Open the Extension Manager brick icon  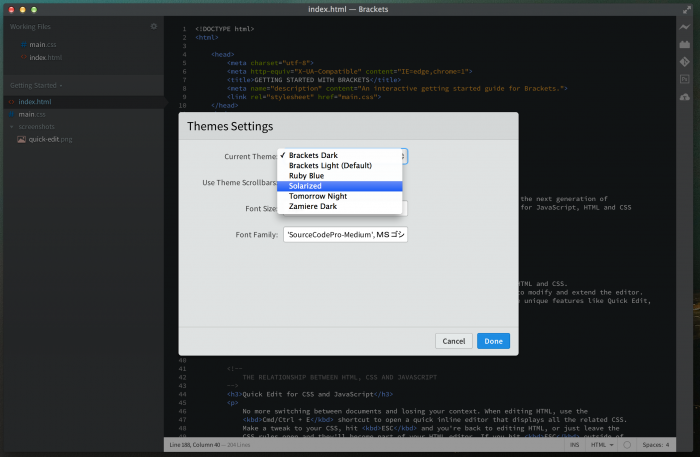click(x=684, y=44)
